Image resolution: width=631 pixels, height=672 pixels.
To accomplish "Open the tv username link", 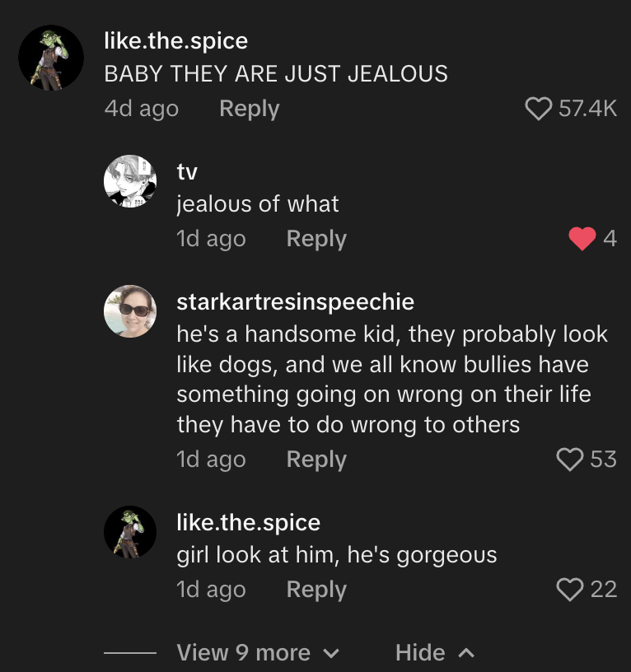I will (187, 172).
